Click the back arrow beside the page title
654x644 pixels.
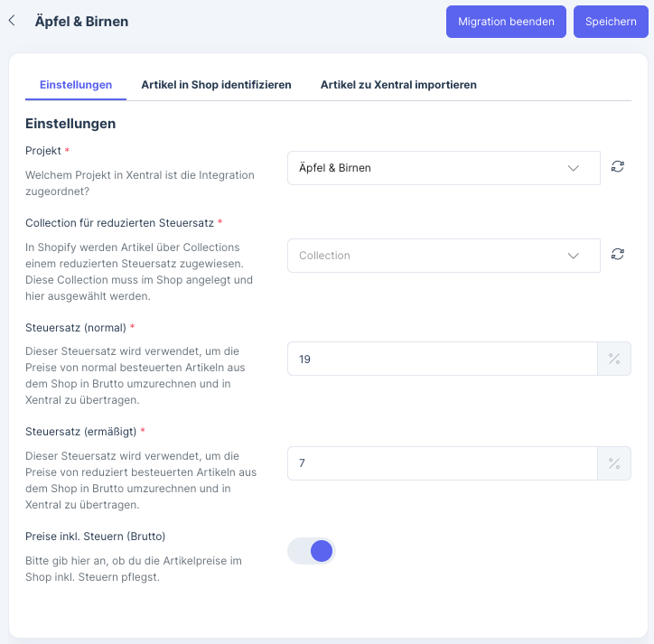tap(12, 20)
